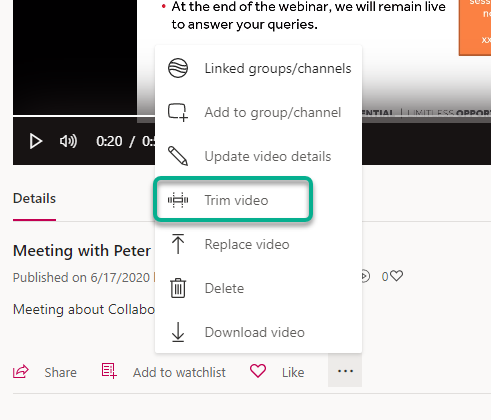Image resolution: width=491 pixels, height=420 pixels.
Task: Collapse the three-dots more actions menu
Action: point(345,371)
